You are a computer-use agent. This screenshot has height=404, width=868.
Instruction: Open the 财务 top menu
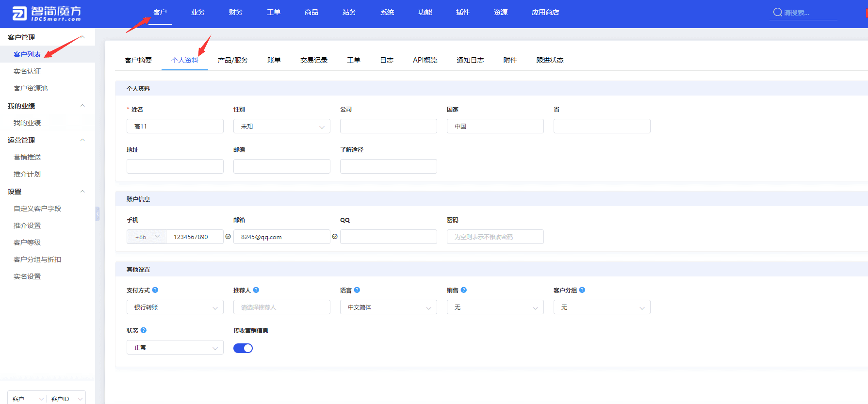(236, 12)
